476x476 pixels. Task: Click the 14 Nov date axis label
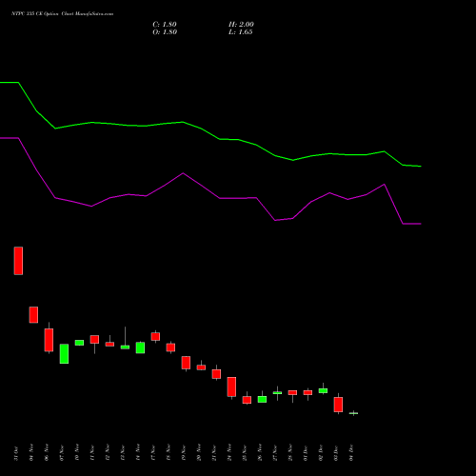[x=138, y=453]
